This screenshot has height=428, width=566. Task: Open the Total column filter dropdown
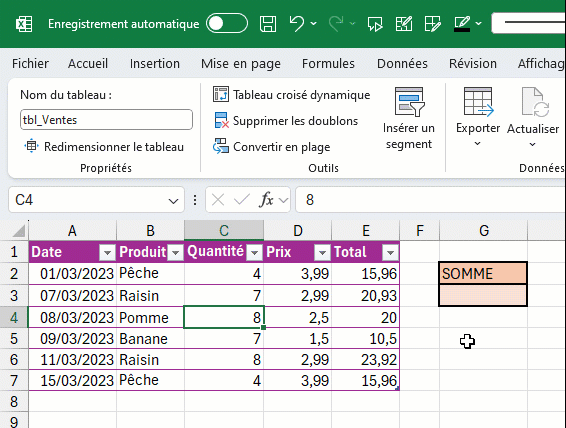[390, 253]
